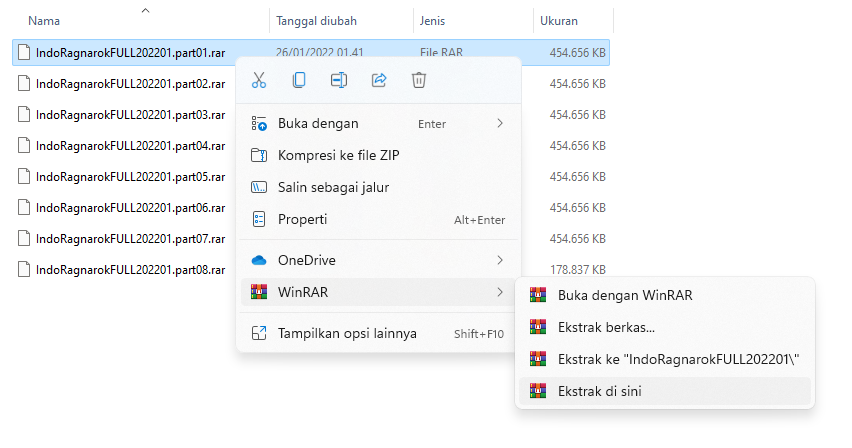Viewport: 852px width, 448px height.
Task: Select file IndoRagnarokFULL202201.part08.rar
Action: click(130, 270)
